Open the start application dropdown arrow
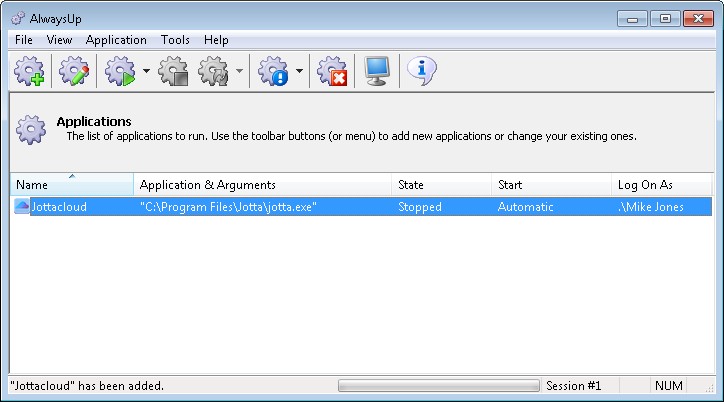The width and height of the screenshot is (724, 402). 146,71
